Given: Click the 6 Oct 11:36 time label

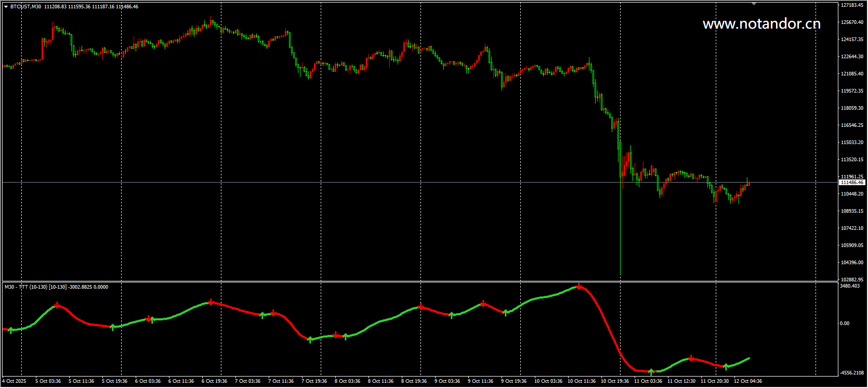Looking at the screenshot, I should (x=181, y=381).
